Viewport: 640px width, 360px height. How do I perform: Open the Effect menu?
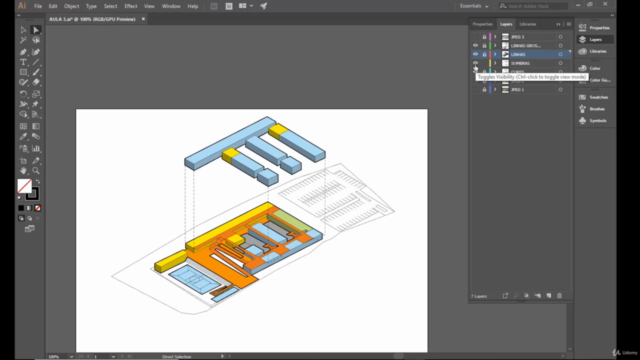tap(131, 6)
